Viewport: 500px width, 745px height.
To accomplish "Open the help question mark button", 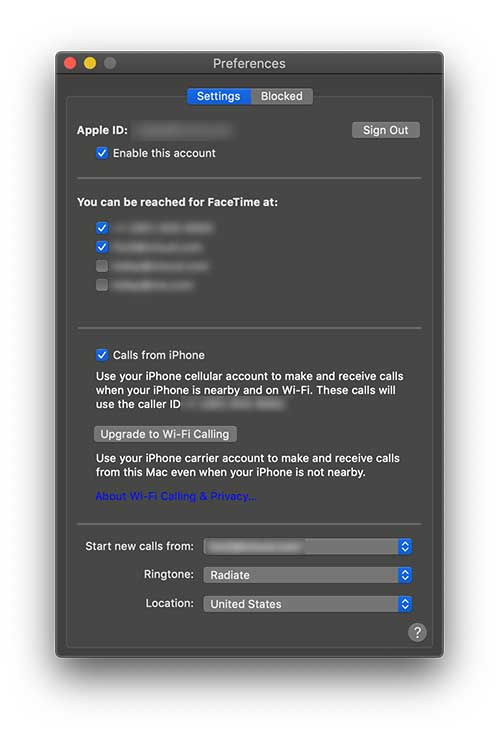I will [417, 632].
